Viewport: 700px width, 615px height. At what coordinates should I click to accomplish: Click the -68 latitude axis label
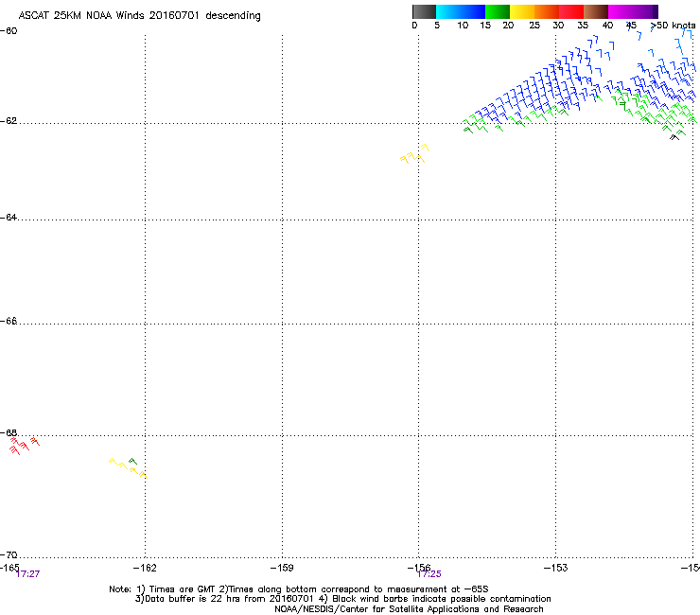9,432
